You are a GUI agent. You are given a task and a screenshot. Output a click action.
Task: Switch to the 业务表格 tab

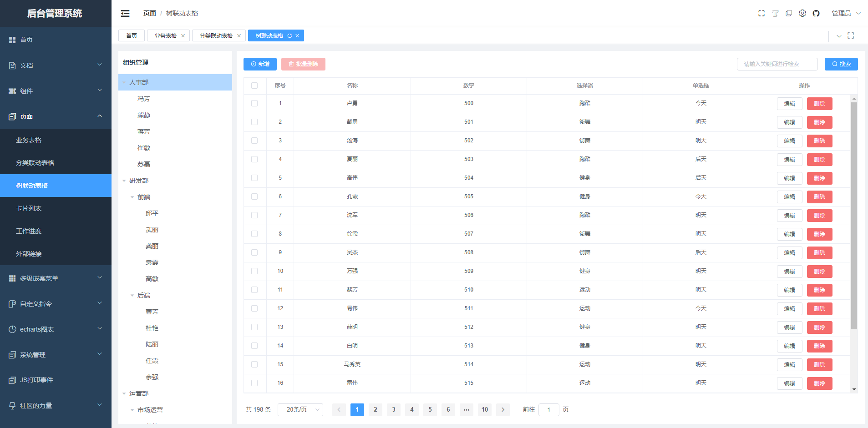coord(165,35)
